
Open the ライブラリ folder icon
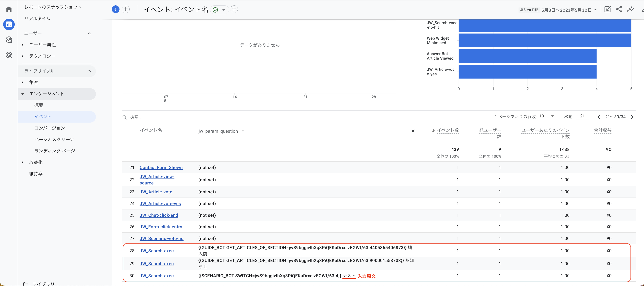pos(25,284)
